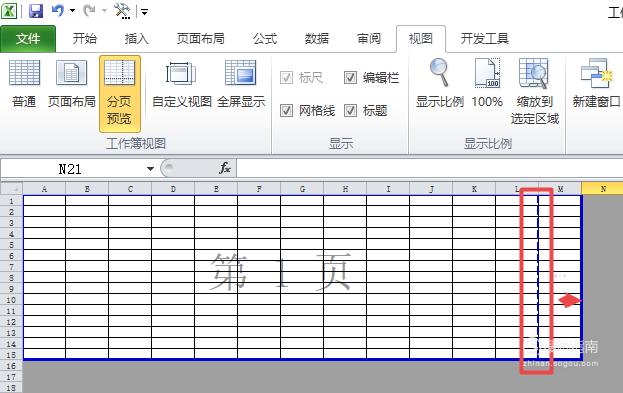The image size is (623, 393).
Task: Click the Page Break Preview (分页预览) button
Action: [x=120, y=93]
